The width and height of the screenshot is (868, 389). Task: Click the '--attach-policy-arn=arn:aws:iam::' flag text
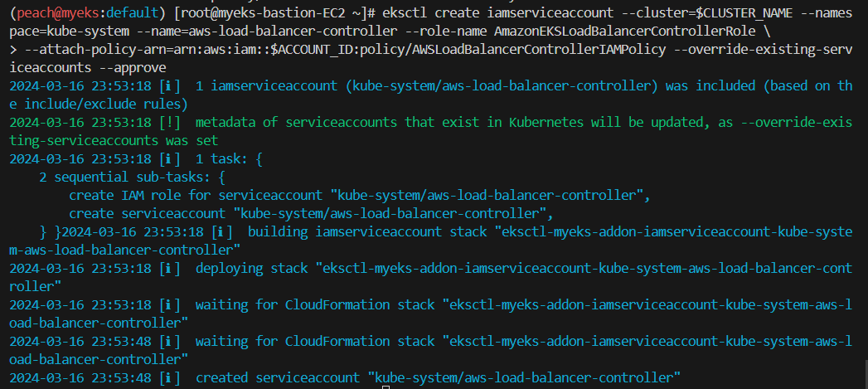point(148,50)
